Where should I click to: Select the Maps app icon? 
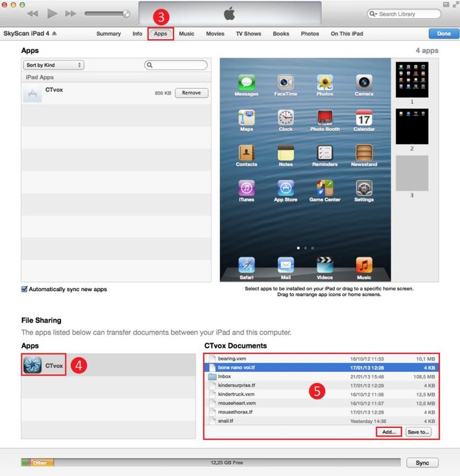[247, 118]
